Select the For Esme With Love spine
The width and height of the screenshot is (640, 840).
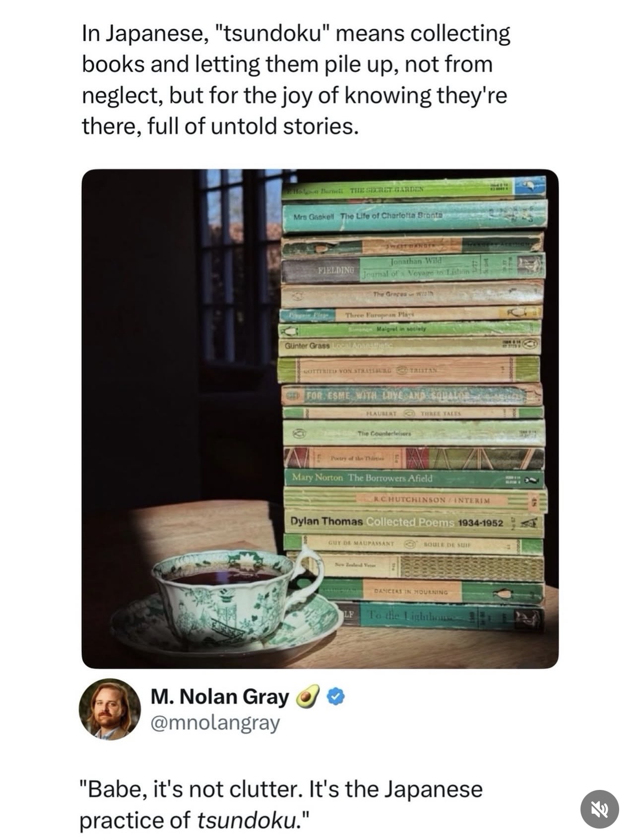(x=412, y=395)
